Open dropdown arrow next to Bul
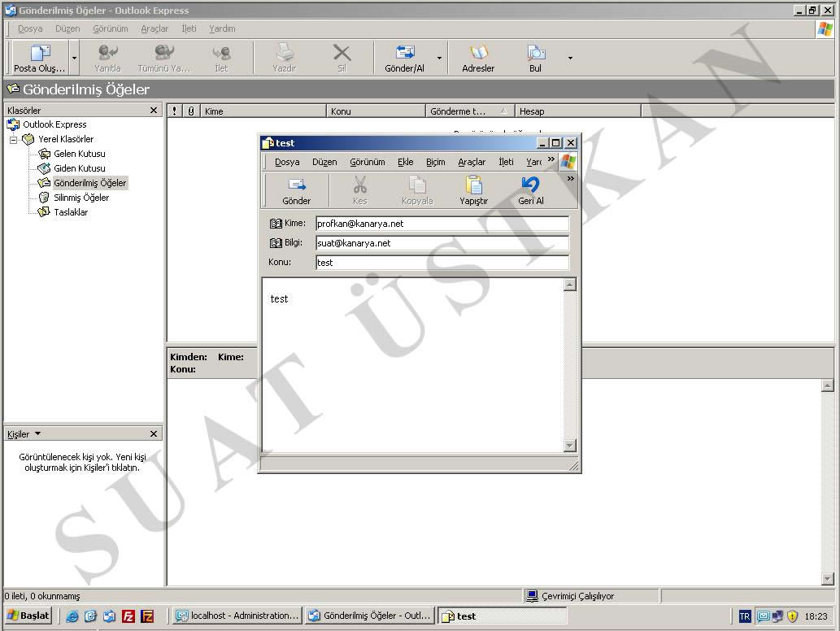The image size is (840, 631). click(x=570, y=58)
